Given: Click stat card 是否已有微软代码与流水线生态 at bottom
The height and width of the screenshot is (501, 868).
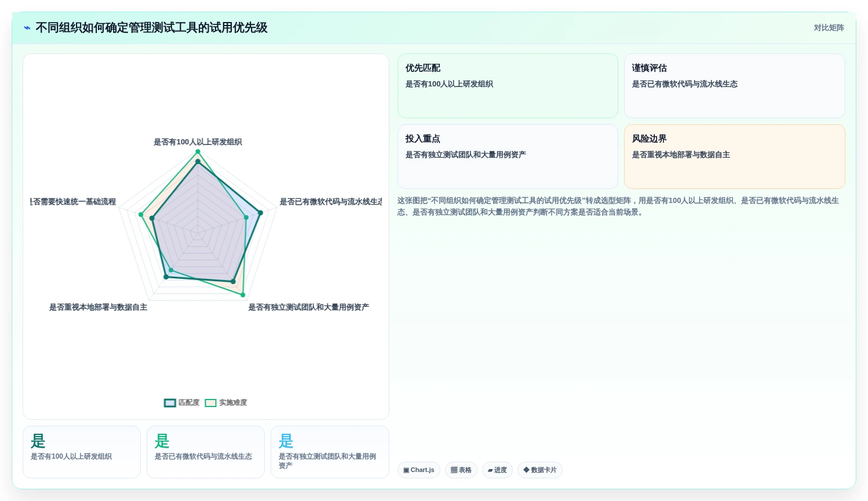Looking at the screenshot, I should pyautogui.click(x=206, y=452).
